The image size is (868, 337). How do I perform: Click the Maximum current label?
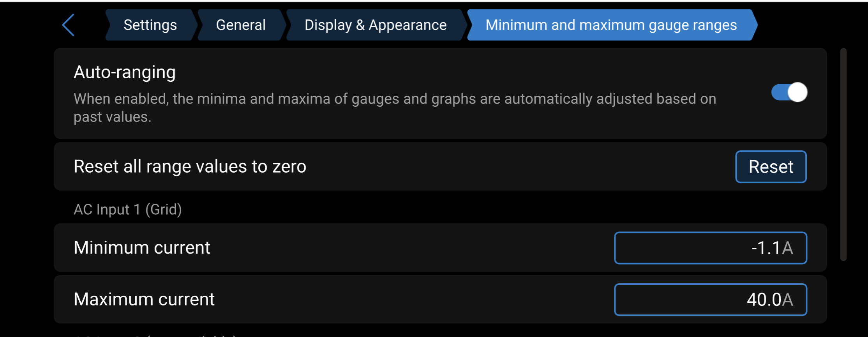coord(144,300)
